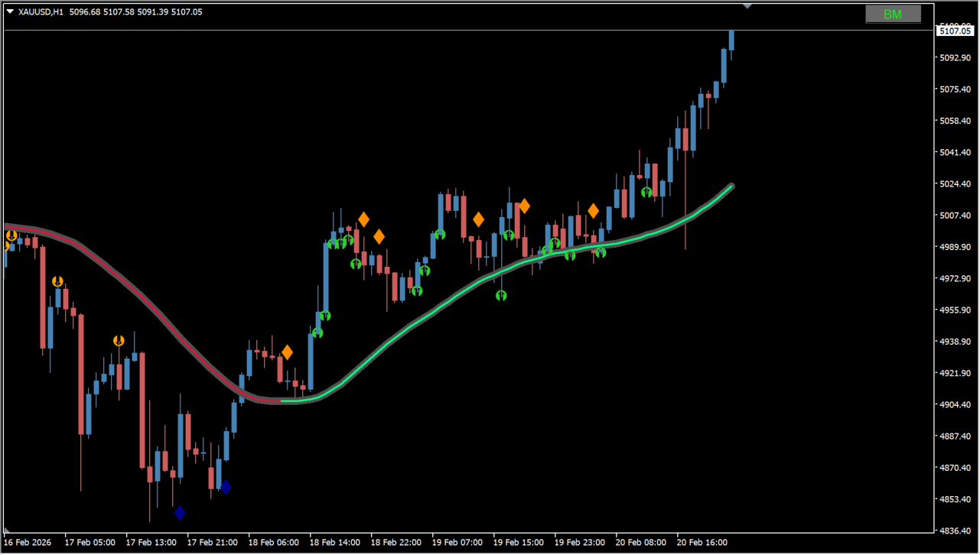
Task: Click the chart shift triangle at the top
Action: tap(747, 6)
